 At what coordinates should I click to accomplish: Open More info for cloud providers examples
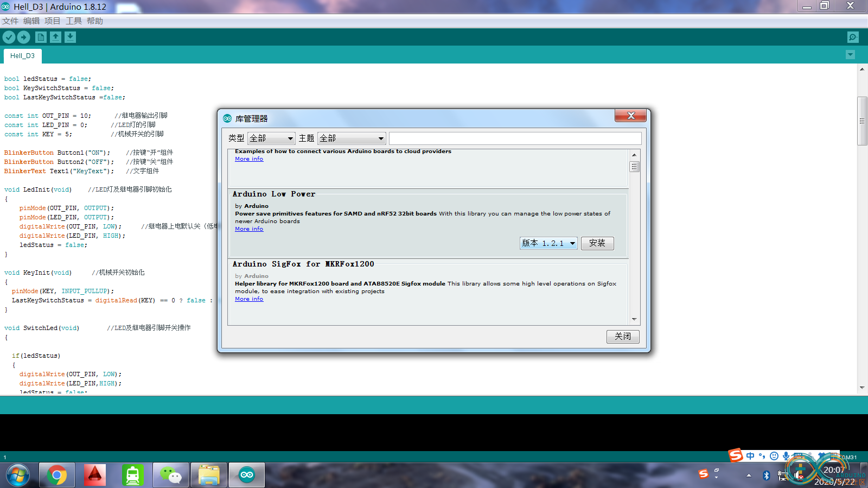coord(249,159)
